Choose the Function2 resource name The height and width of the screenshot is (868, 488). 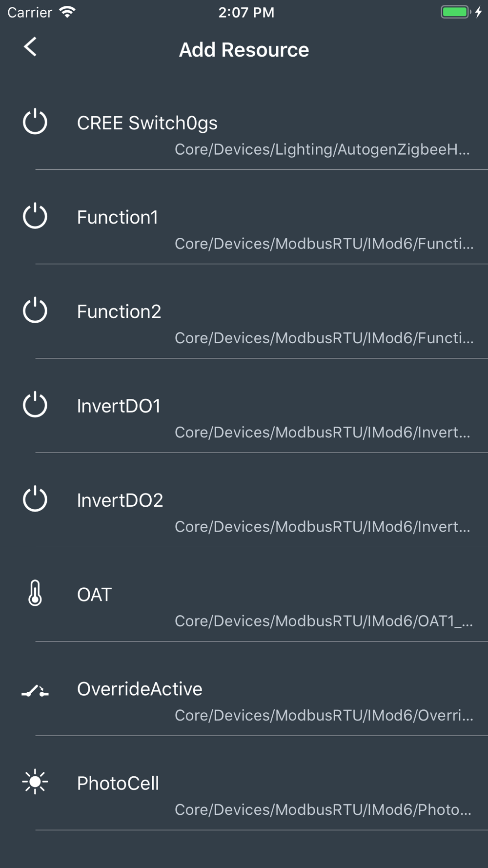(x=119, y=311)
